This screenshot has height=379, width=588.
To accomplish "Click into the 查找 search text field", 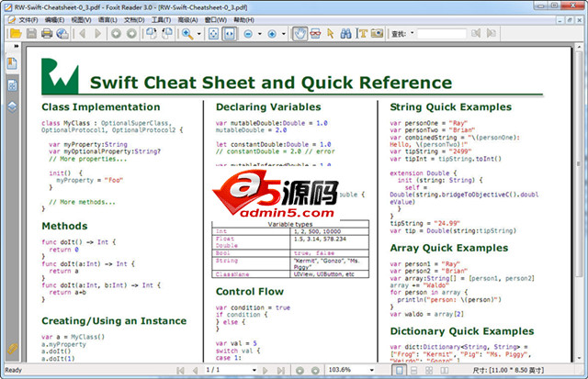I will click(441, 34).
